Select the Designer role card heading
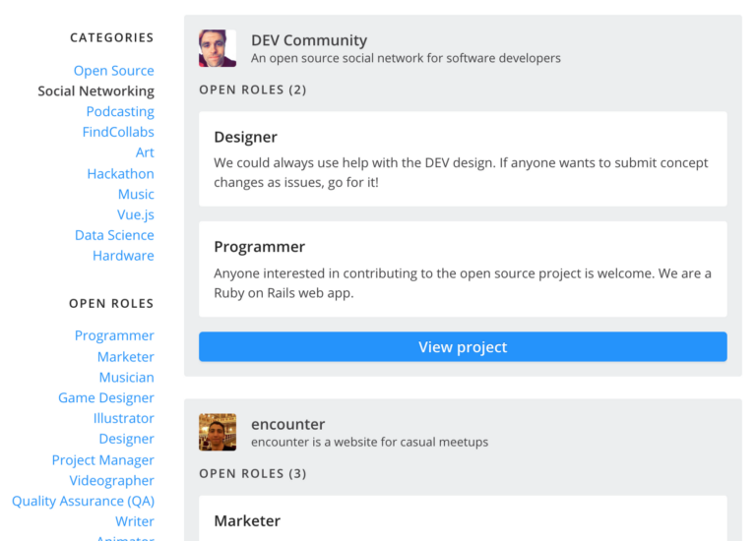This screenshot has width=756, height=541. coord(245,138)
